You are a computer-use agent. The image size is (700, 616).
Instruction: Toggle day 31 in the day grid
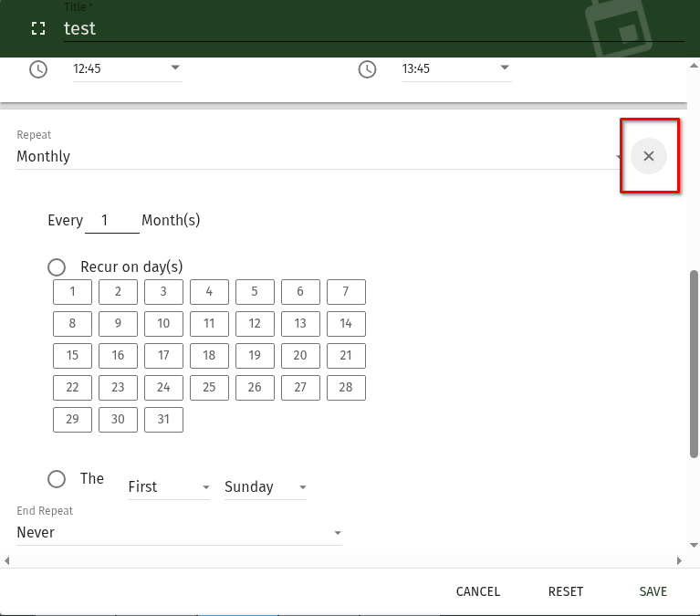[x=163, y=420]
